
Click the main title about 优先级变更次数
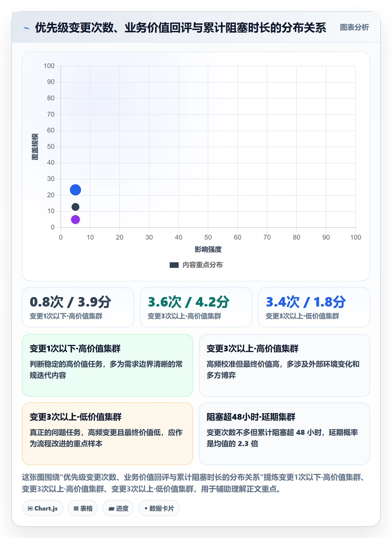[181, 28]
